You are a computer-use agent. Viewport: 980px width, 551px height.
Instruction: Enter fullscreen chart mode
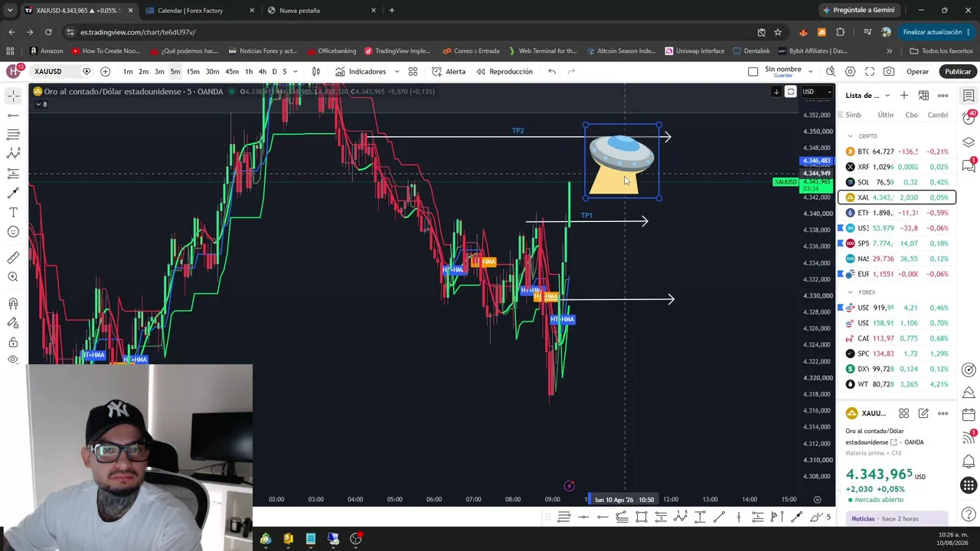[870, 71]
